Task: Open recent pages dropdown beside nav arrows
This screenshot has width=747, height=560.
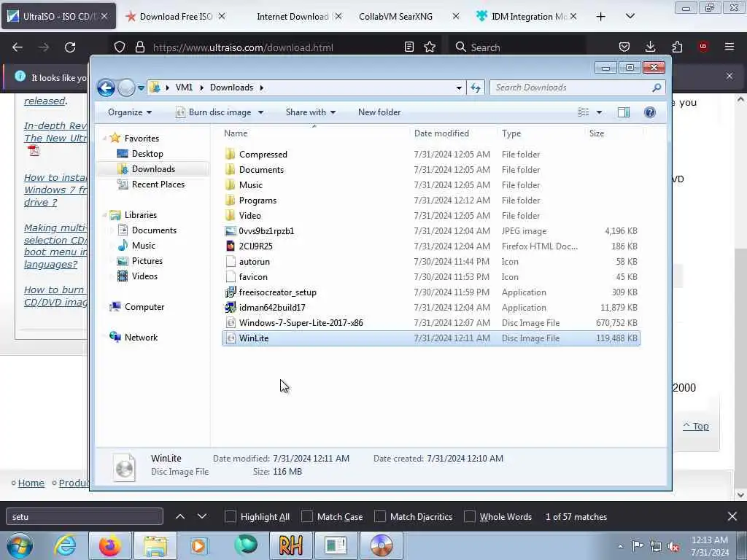Action: pyautogui.click(x=141, y=88)
